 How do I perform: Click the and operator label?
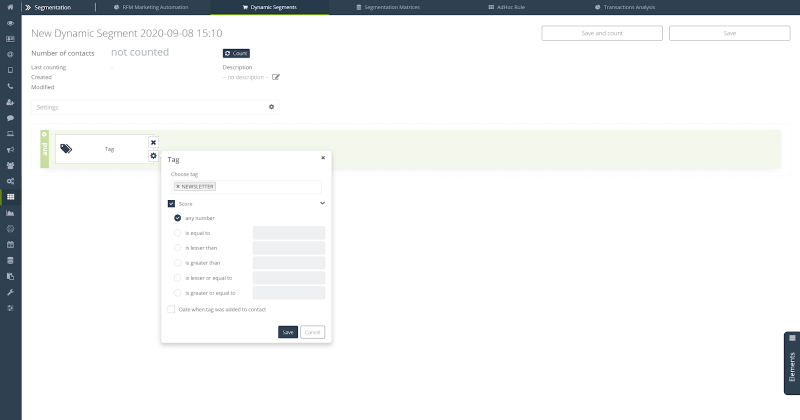coord(44,149)
